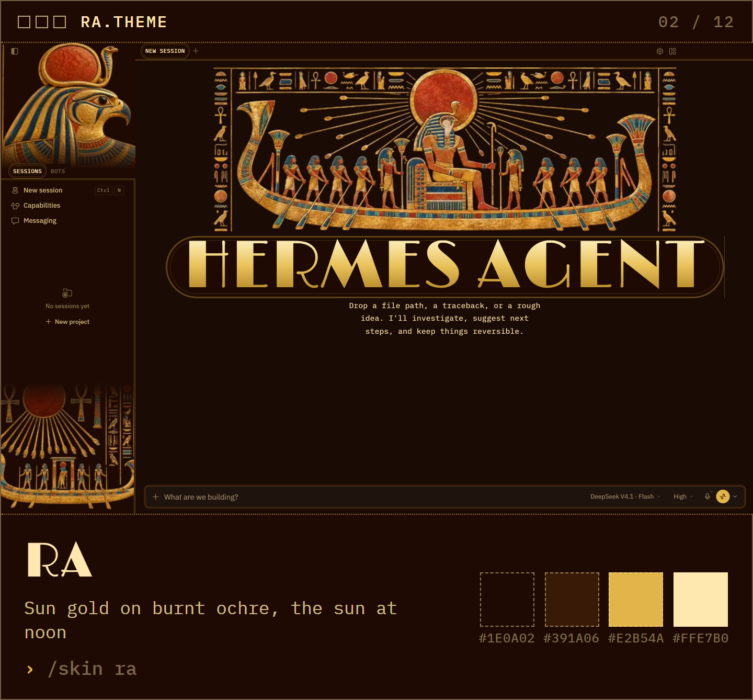Click the New session sidebar icon

pos(15,190)
